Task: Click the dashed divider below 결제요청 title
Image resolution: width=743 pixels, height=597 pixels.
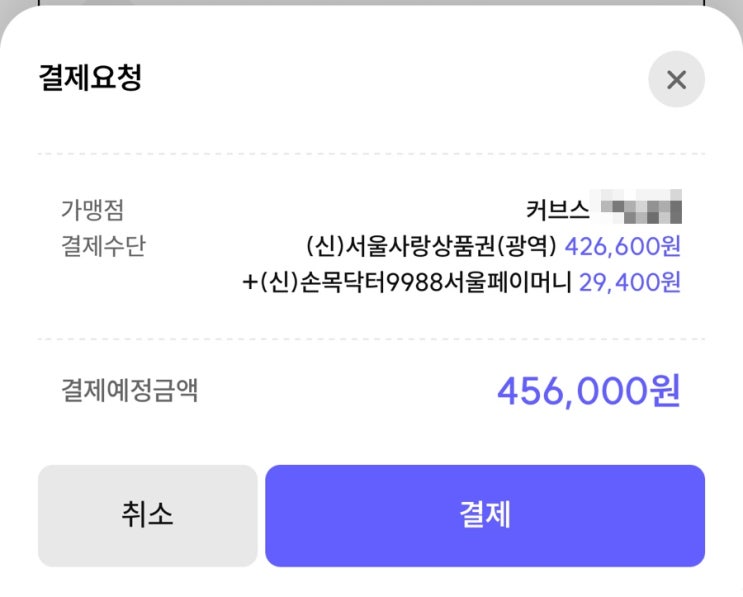Action: click(371, 154)
